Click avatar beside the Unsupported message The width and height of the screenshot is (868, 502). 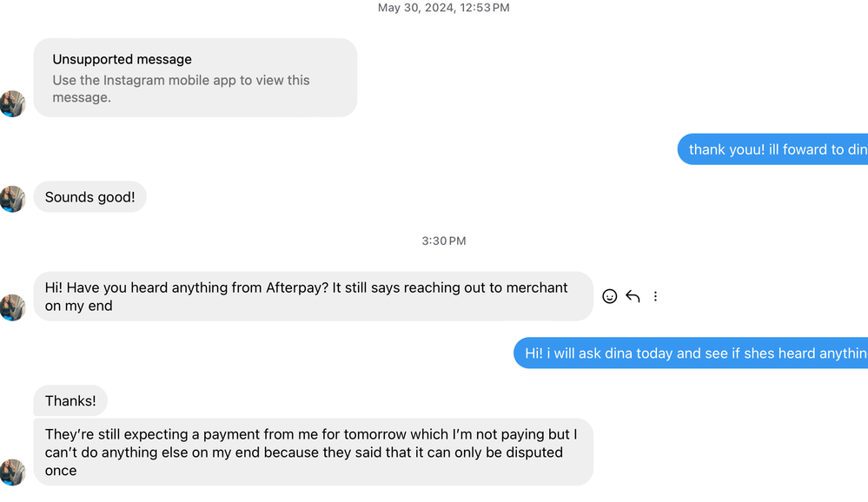tap(13, 103)
